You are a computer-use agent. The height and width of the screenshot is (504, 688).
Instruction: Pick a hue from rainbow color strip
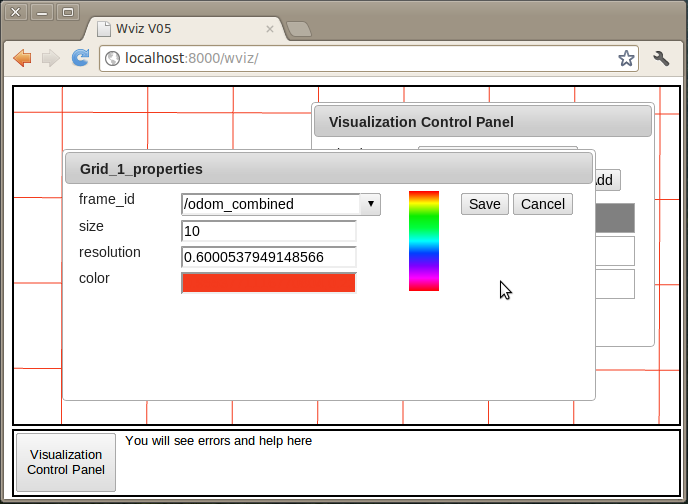tap(424, 240)
